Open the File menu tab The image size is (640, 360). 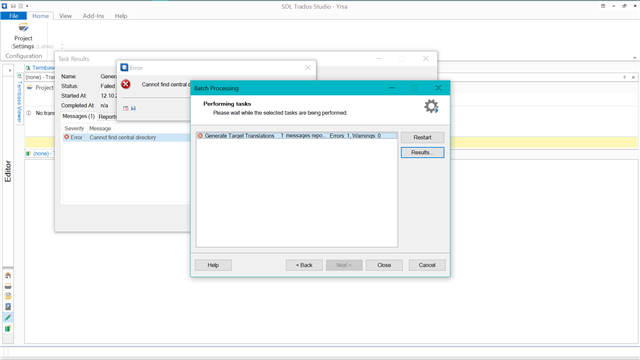[x=13, y=16]
